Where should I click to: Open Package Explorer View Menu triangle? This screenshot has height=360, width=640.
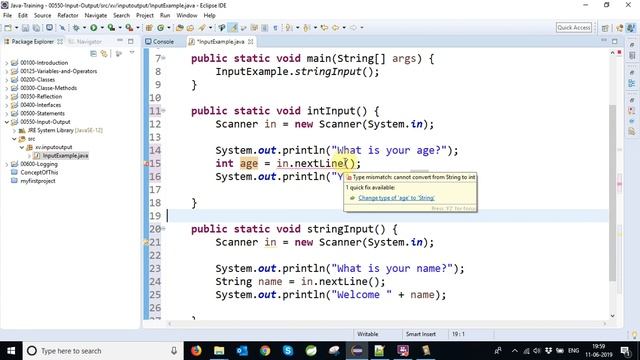point(132,53)
